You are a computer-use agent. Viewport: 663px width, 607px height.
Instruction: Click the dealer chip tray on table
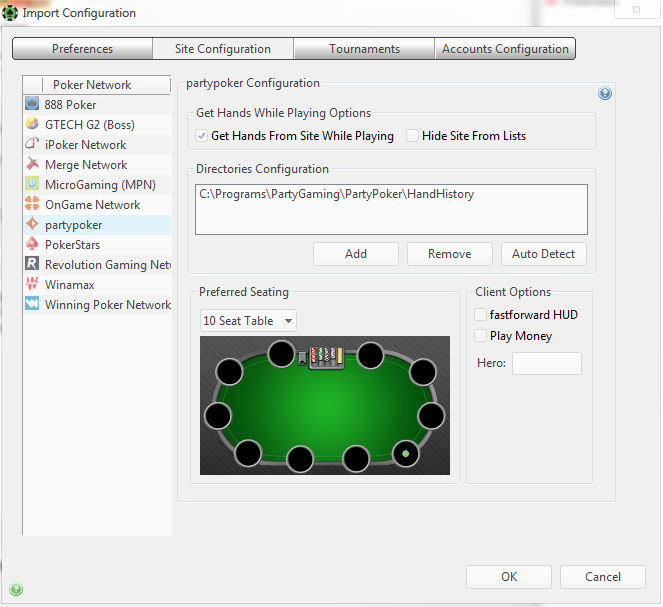coord(326,358)
